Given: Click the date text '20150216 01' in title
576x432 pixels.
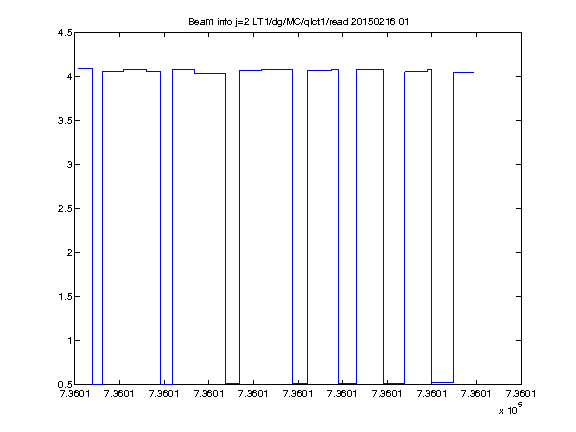Looking at the screenshot, I should [379, 22].
